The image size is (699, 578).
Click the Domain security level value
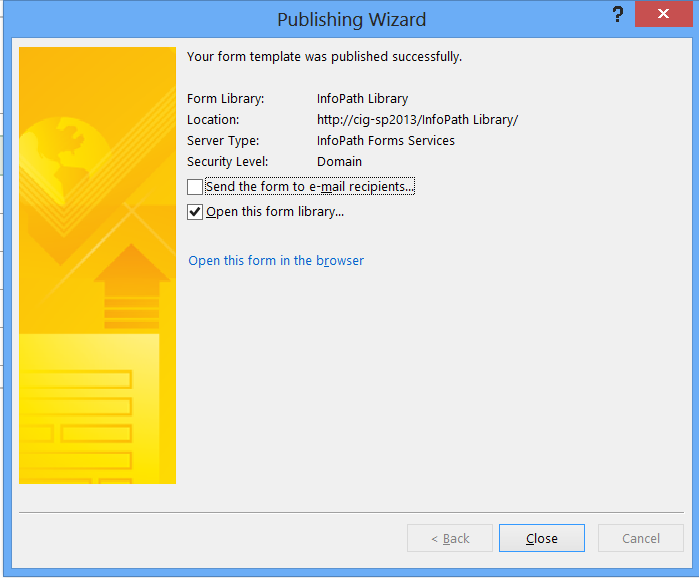point(339,162)
